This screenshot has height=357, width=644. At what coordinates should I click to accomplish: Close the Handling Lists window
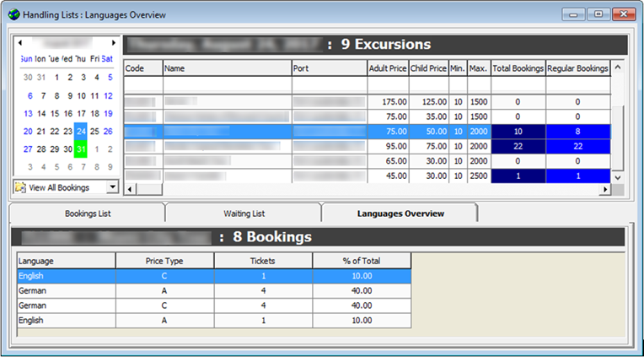click(x=624, y=14)
